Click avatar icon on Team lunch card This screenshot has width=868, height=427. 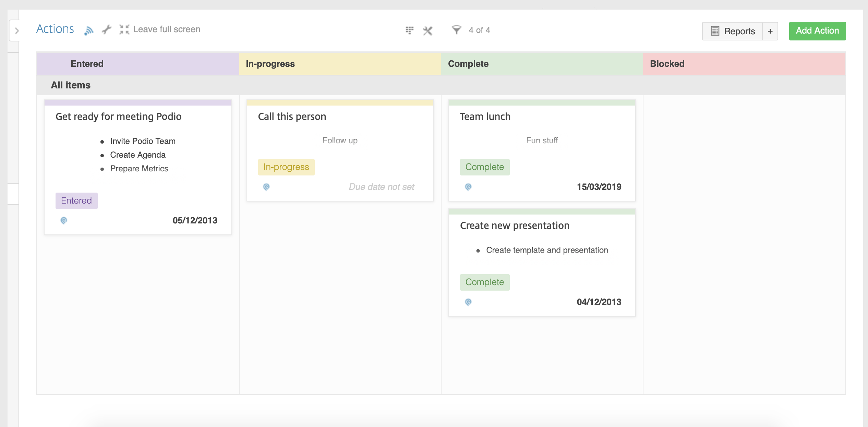(x=468, y=187)
